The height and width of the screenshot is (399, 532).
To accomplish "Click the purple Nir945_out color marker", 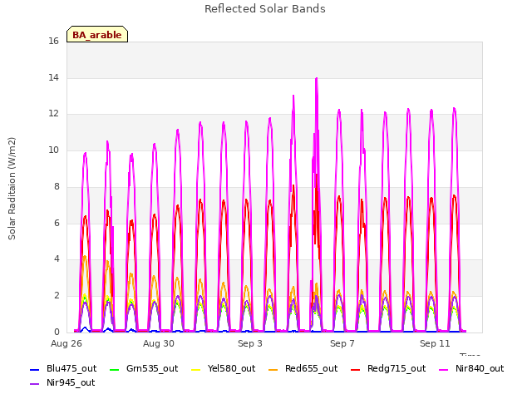I will pyautogui.click(x=35, y=384).
